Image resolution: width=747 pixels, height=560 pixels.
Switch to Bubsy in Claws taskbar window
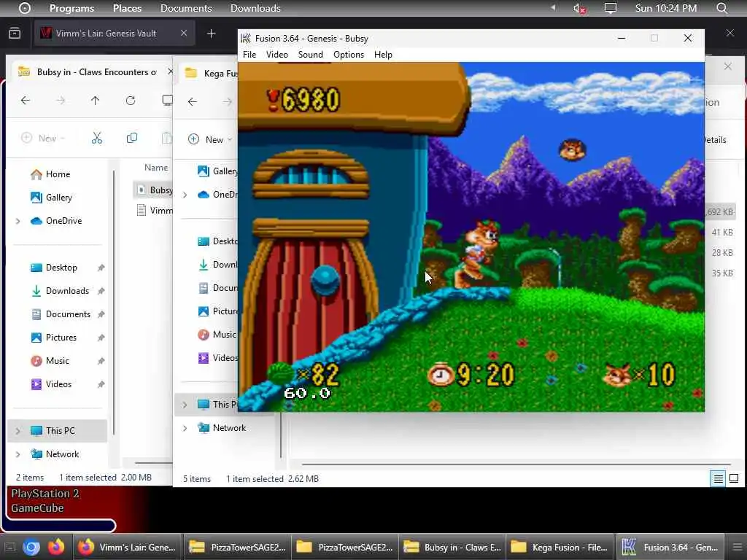[451, 548]
